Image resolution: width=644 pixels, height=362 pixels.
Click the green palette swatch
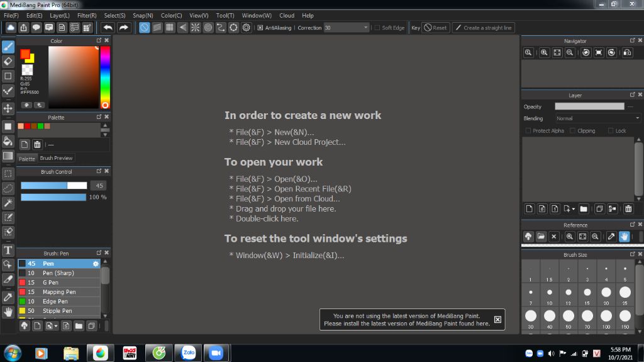click(x=40, y=126)
